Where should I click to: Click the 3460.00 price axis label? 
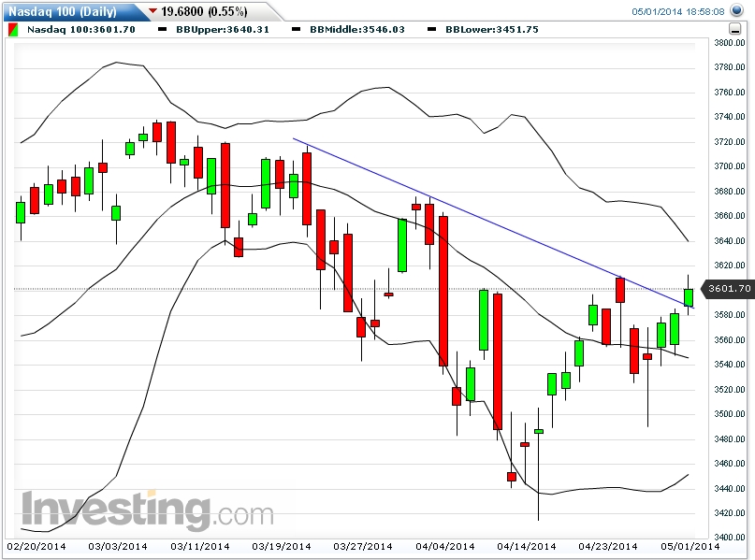pyautogui.click(x=729, y=464)
